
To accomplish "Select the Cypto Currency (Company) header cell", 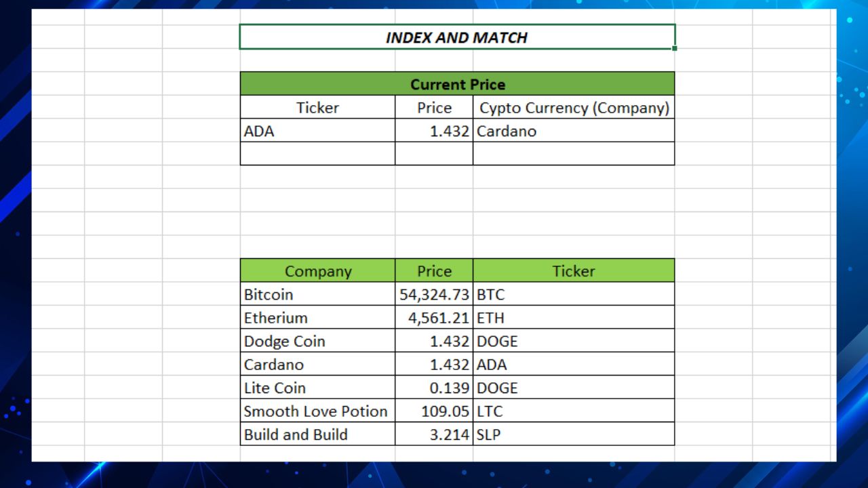I will tap(574, 108).
